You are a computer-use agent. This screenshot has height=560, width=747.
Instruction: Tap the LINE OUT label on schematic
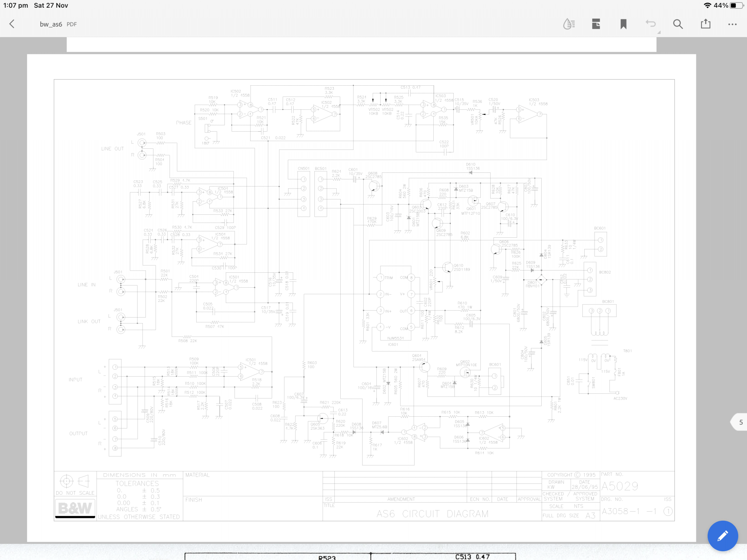tap(112, 149)
